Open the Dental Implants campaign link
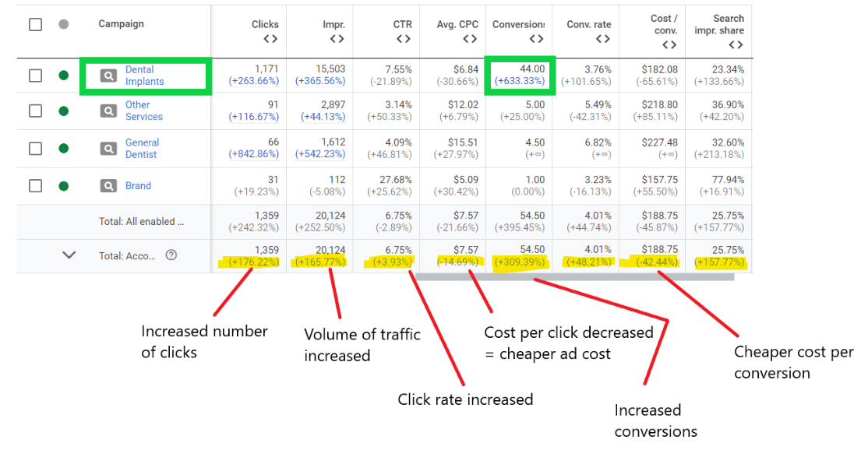 tap(145, 75)
